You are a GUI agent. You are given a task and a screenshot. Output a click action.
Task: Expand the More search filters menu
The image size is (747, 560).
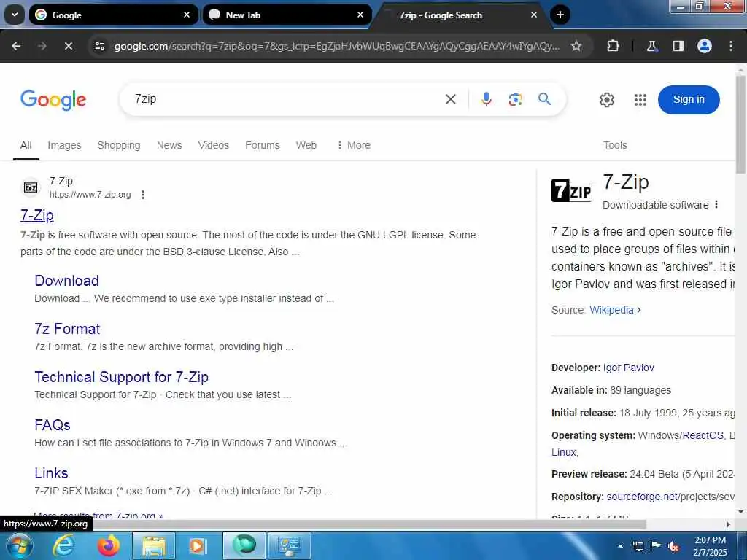point(354,145)
